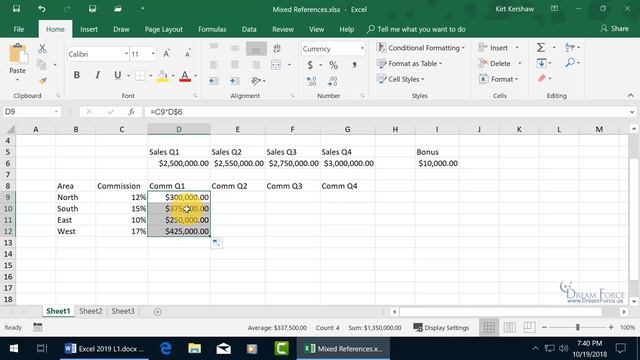The image size is (640, 360).
Task: Click Merge and Center icon
Action: click(x=276, y=65)
